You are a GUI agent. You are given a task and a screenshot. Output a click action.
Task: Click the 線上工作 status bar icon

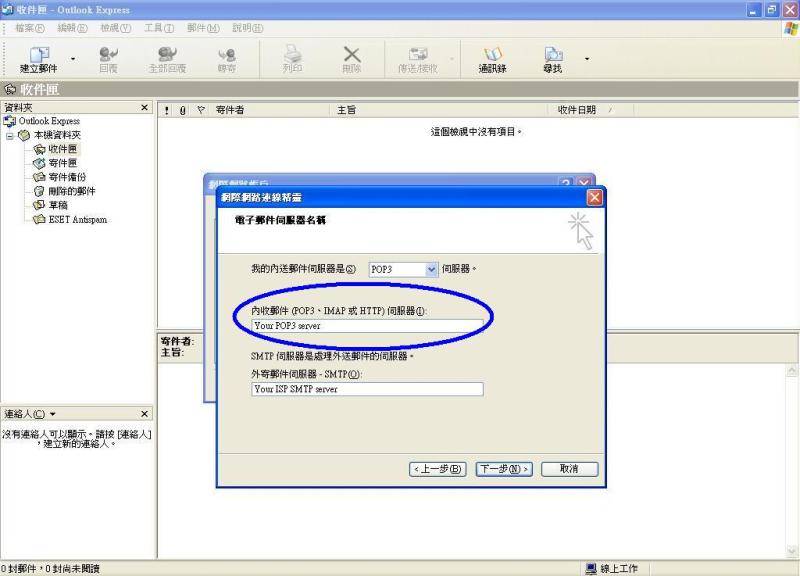pos(591,568)
